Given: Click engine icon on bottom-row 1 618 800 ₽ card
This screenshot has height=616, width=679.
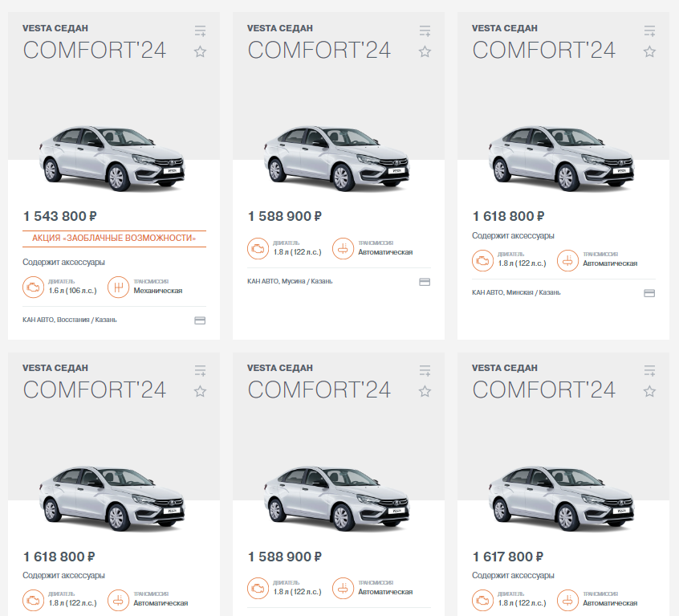Looking at the screenshot, I should coord(34,600).
